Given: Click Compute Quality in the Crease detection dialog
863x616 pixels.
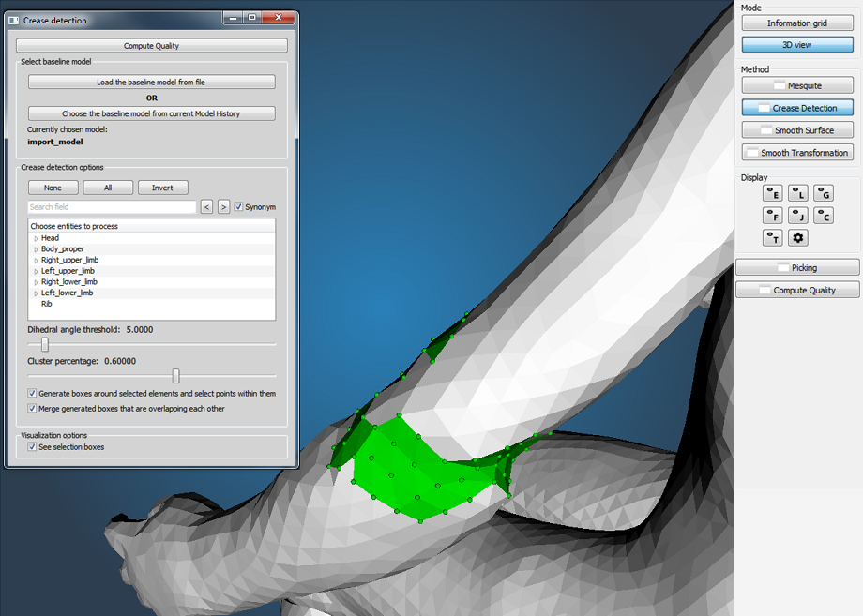Looking at the screenshot, I should (152, 46).
